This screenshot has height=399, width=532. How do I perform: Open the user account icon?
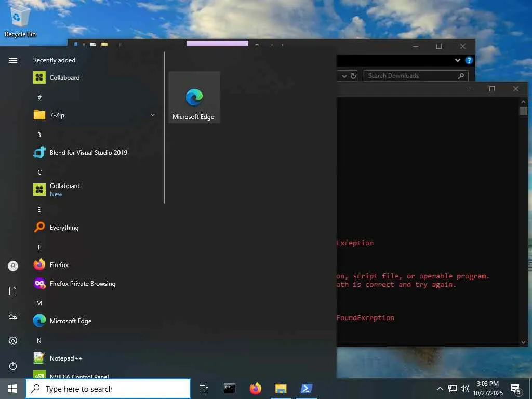[x=13, y=265]
